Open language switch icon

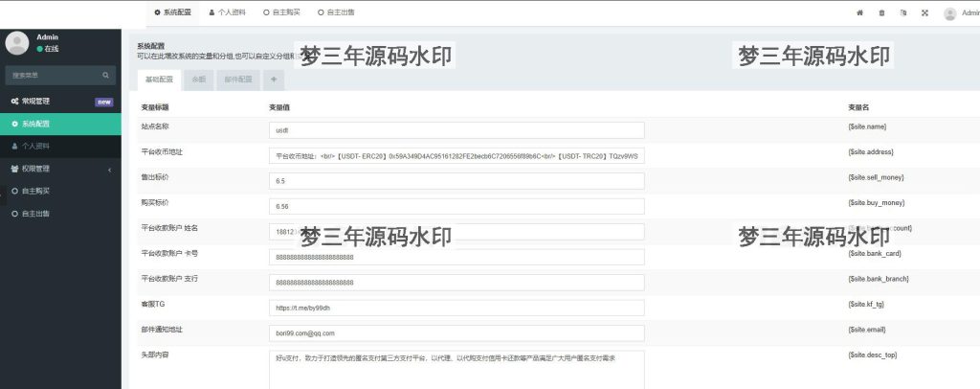click(x=903, y=12)
